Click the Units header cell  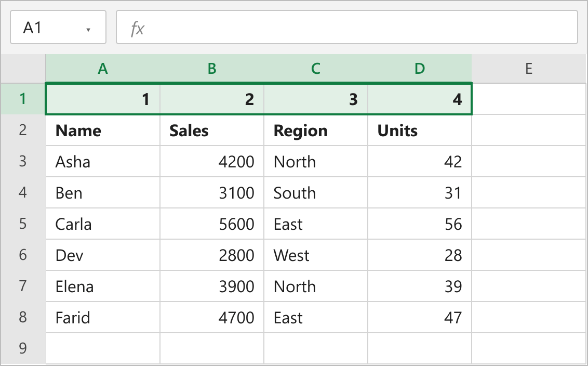[420, 130]
